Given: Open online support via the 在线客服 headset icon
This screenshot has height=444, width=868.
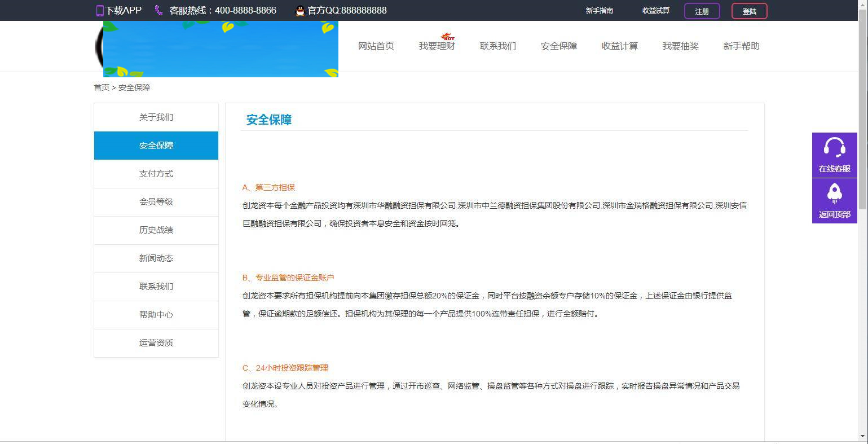Looking at the screenshot, I should click(835, 148).
